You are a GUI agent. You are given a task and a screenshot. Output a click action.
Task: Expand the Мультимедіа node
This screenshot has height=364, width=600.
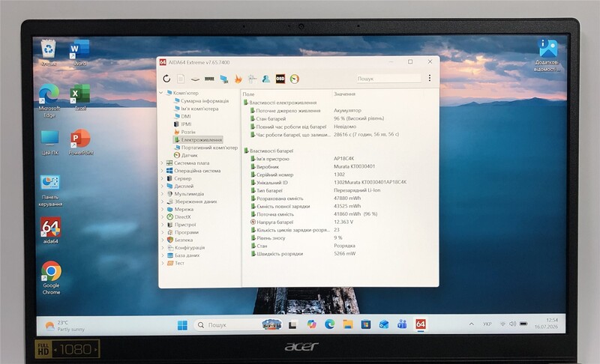[162, 194]
